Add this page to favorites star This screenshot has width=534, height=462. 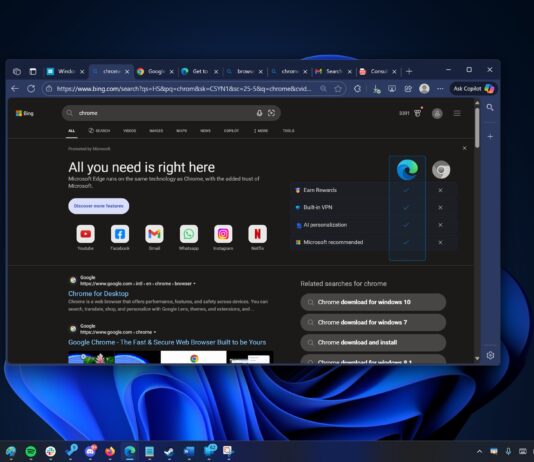(338, 89)
